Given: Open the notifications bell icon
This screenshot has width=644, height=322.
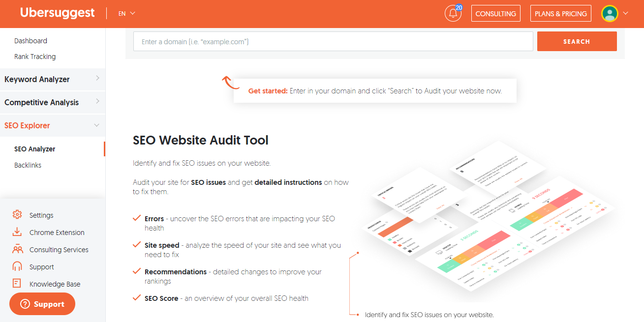Looking at the screenshot, I should [453, 13].
